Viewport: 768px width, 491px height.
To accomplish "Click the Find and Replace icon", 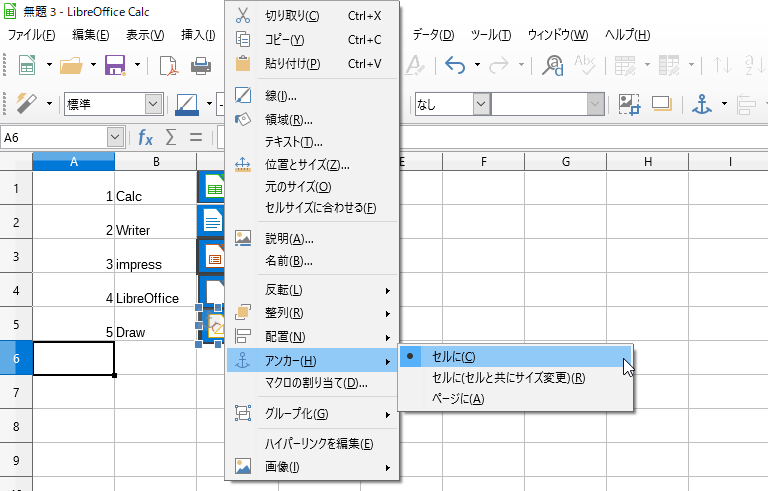I will [552, 65].
